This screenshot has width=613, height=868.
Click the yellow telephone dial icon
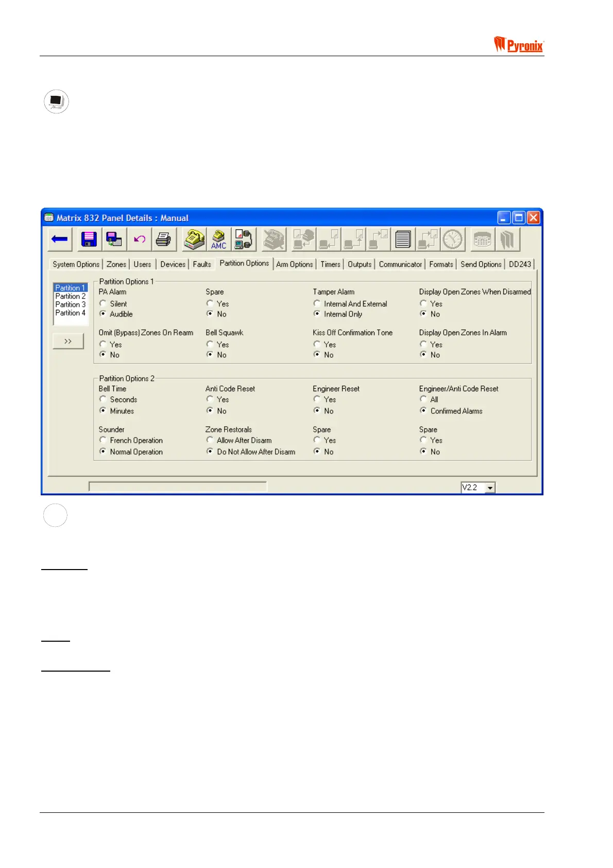click(194, 240)
